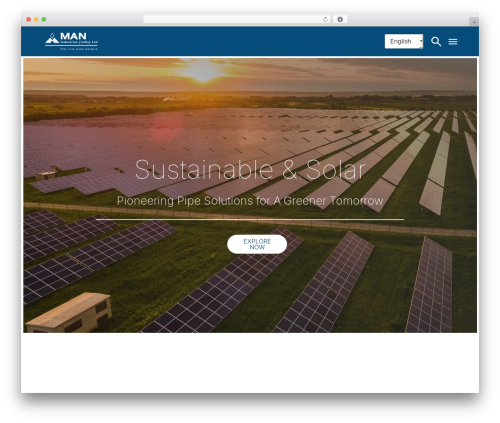Viewport: 500px width, 423px height.
Task: Expand the English language dropdown
Action: 404,41
